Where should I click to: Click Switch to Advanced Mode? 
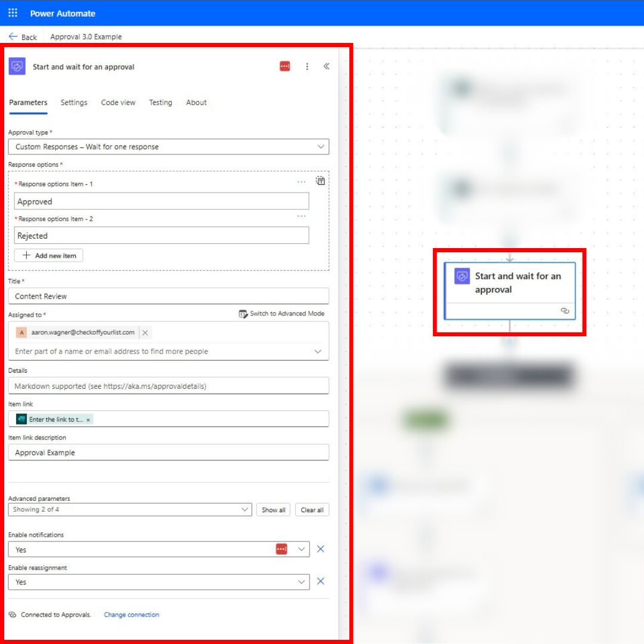click(281, 314)
